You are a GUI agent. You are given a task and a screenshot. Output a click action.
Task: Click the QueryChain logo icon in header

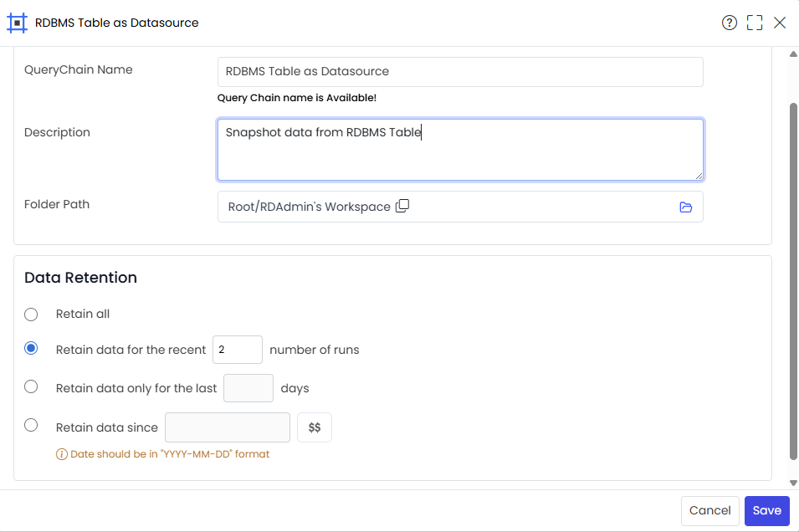(17, 23)
